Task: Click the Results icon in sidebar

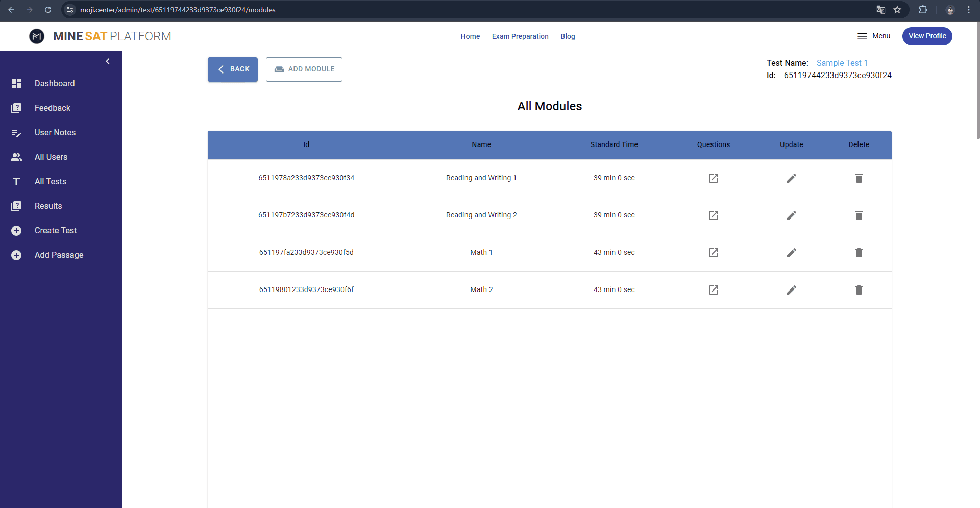Action: click(16, 206)
